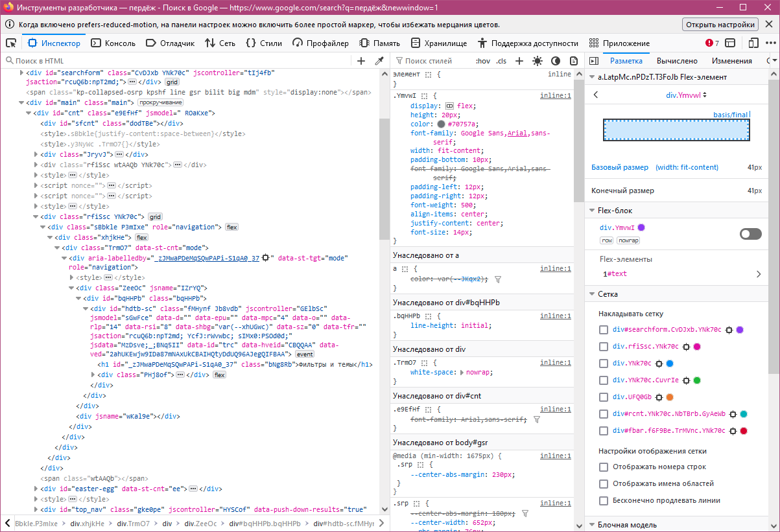Image resolution: width=780 pixels, height=532 pixels.
Task: Toggle light color scheme simulation
Action: pos(537,61)
